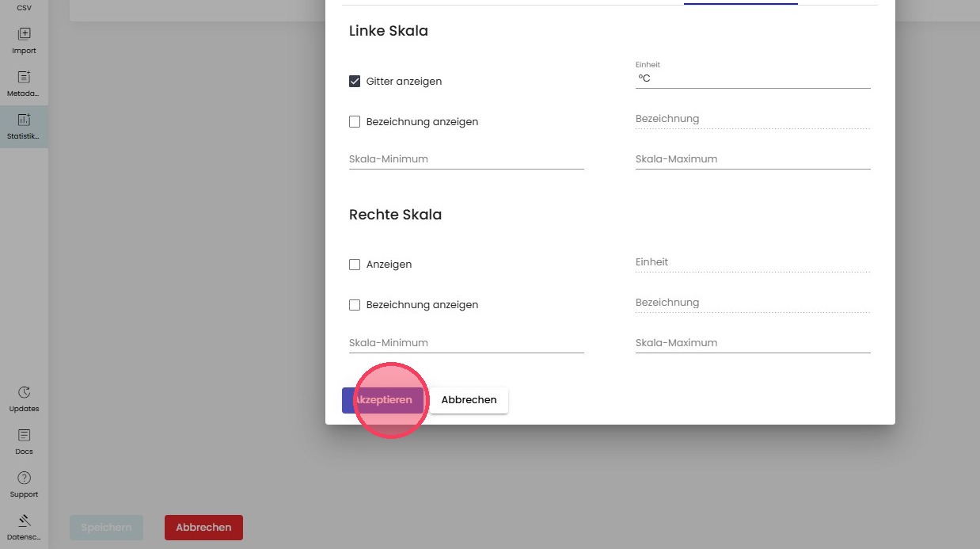Click Skala-Maximum field in Linke Skala
Screen dimensions: 980x549
pos(752,159)
